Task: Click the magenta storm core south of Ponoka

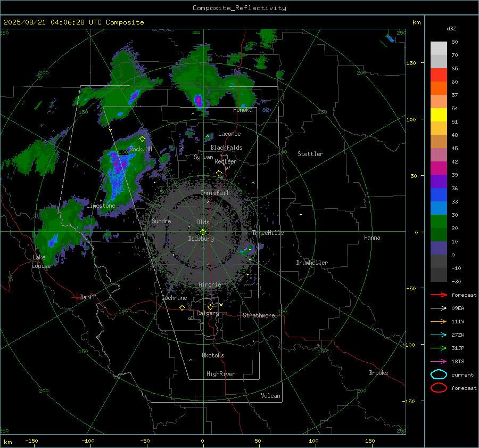Action: [x=198, y=100]
